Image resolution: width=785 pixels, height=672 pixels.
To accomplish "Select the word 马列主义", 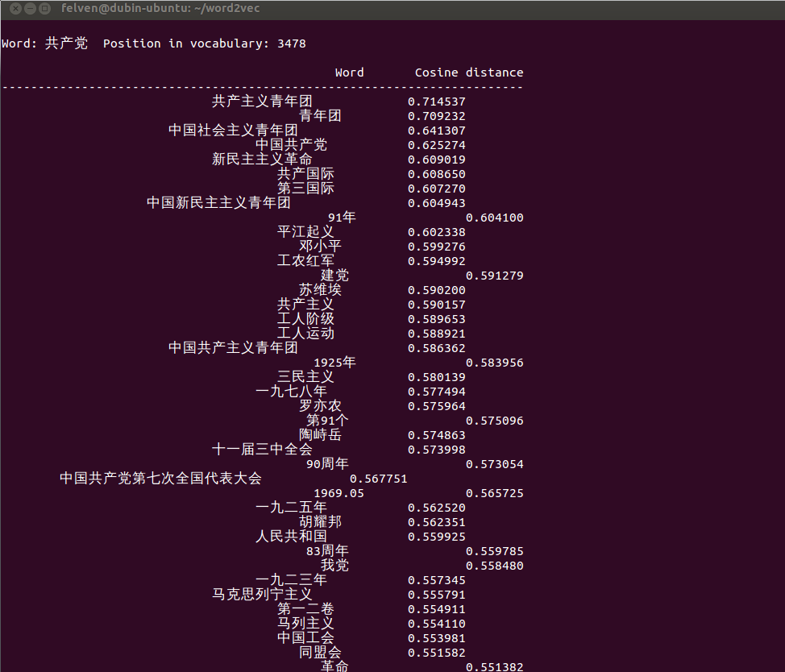I will click(305, 624).
